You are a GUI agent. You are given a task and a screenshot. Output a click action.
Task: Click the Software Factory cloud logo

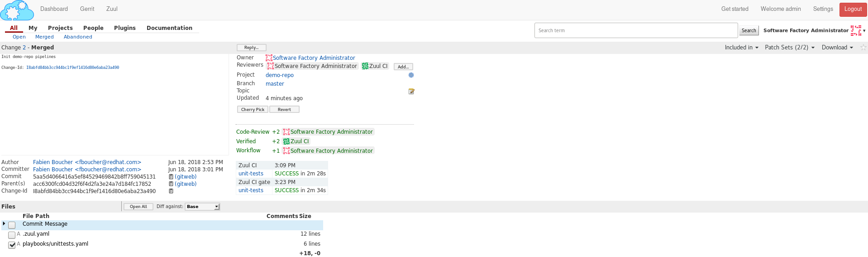click(17, 10)
